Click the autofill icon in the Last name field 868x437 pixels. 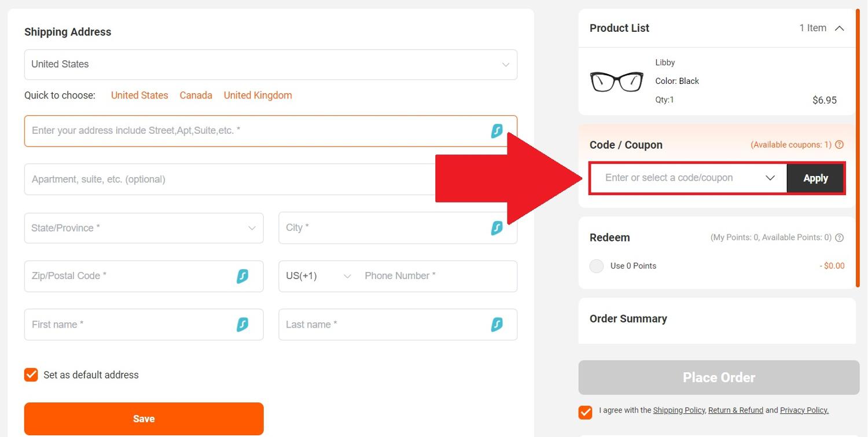(x=496, y=325)
